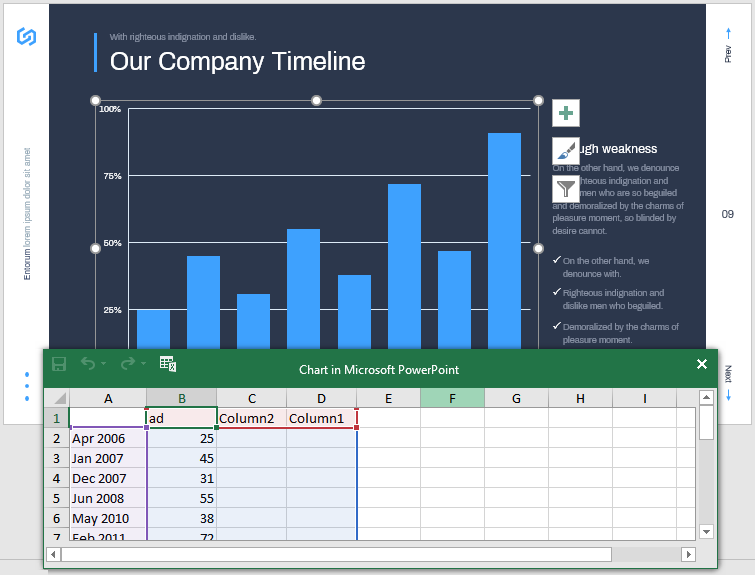The image size is (755, 575).
Task: Select column C header
Action: (252, 398)
